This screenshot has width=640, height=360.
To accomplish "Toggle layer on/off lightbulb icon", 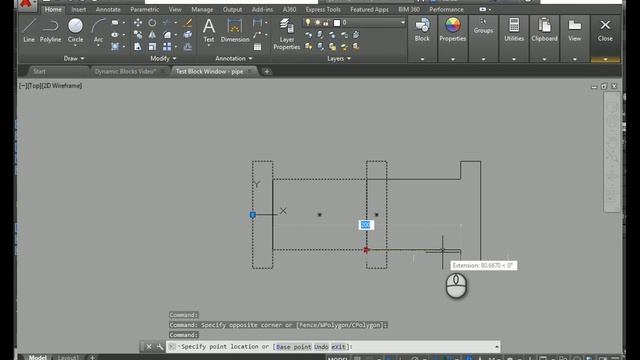I will click(x=308, y=22).
